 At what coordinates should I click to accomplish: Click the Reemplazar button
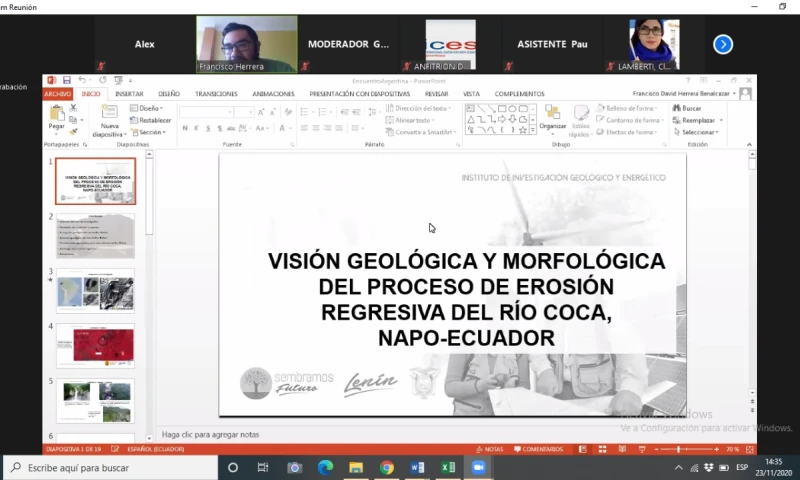point(698,120)
